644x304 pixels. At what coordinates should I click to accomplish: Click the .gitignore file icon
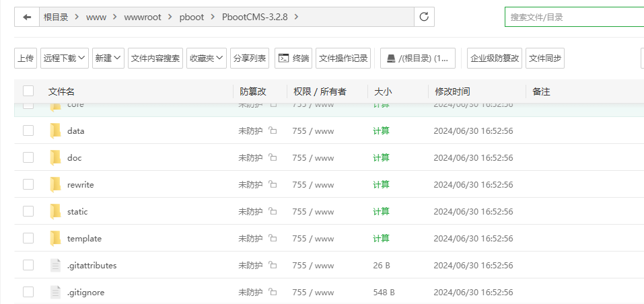pos(55,293)
